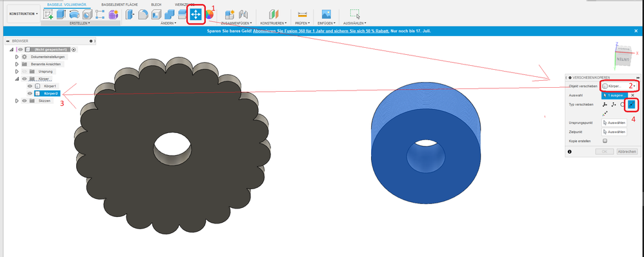
Task: Collapse the Browser panel arrows
Action: (x=8, y=41)
